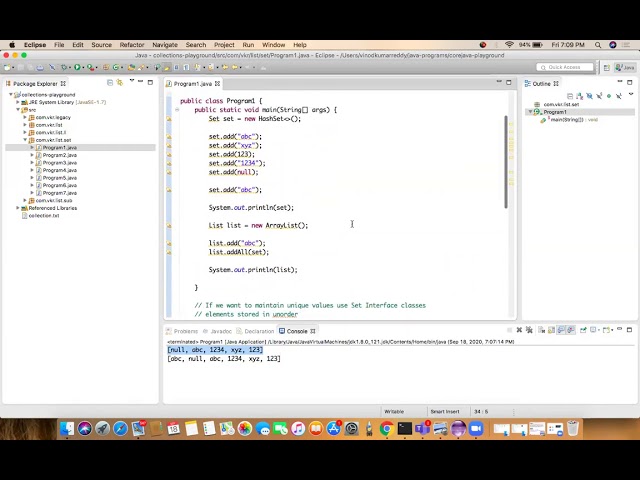The width and height of the screenshot is (640, 480).
Task: Open the Navigate menu
Action: tap(165, 45)
